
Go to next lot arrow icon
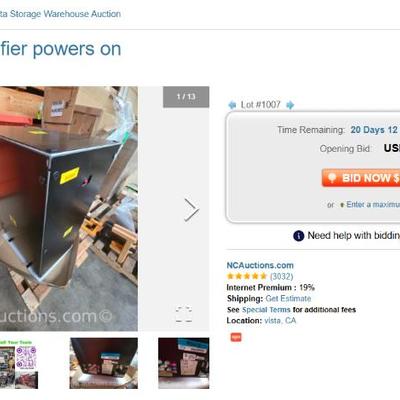pos(290,105)
